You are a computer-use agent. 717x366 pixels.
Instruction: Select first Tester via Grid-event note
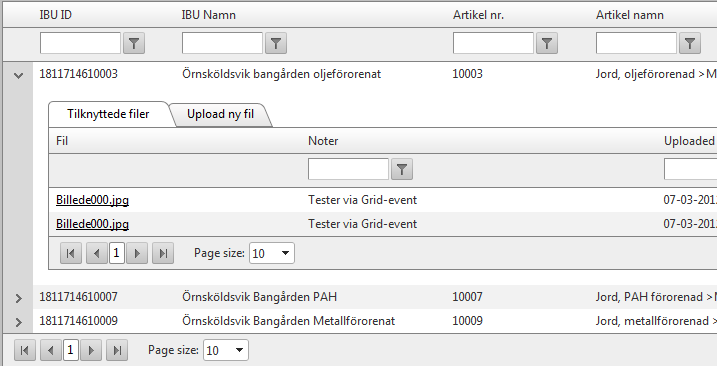click(x=363, y=200)
